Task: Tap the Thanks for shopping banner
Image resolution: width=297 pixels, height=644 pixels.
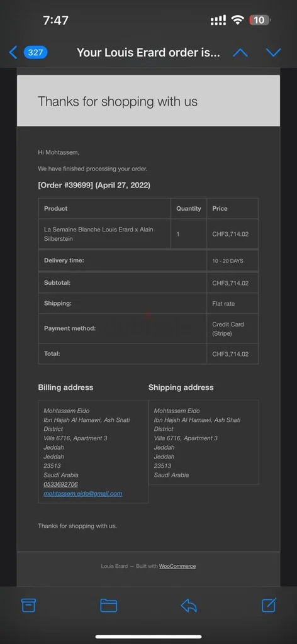Action: [x=148, y=101]
